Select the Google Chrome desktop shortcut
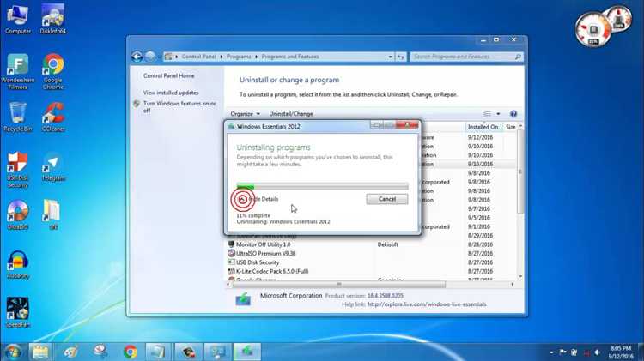644x361 pixels. 53,72
